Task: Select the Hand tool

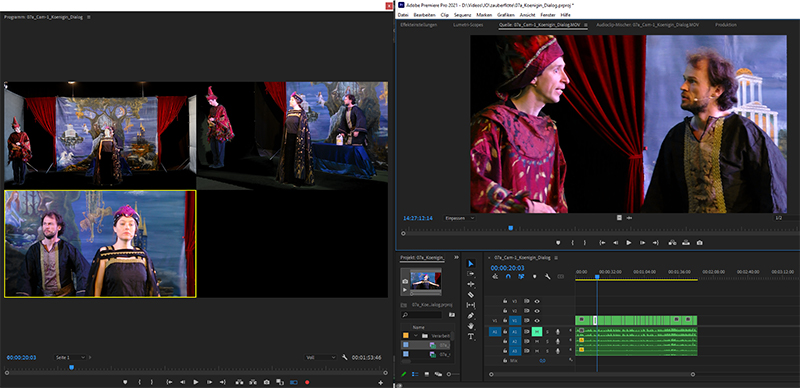Action: point(470,326)
